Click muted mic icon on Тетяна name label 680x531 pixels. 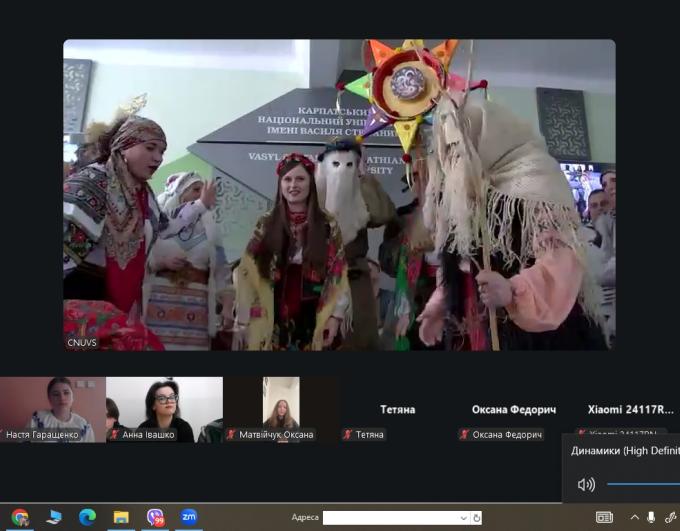point(347,435)
